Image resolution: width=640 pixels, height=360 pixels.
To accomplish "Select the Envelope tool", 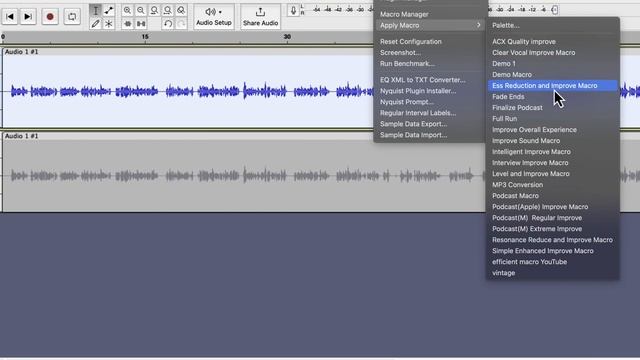I will tap(109, 11).
